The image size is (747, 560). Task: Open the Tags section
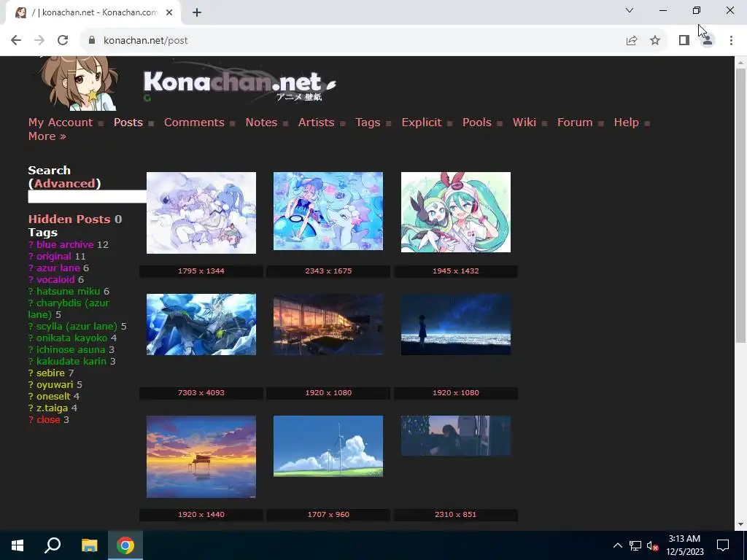368,122
